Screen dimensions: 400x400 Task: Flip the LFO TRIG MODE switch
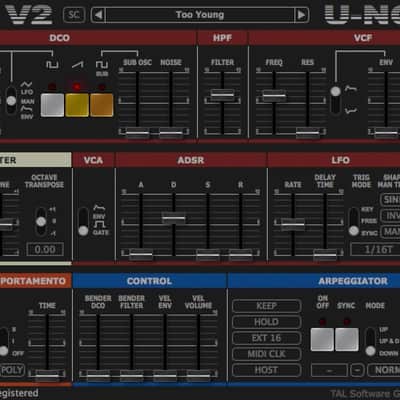click(x=354, y=221)
